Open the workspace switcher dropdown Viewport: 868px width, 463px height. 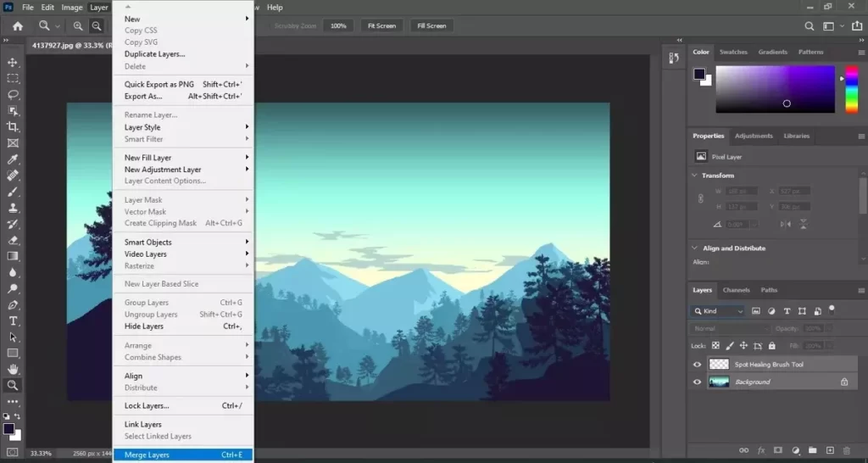(832, 26)
